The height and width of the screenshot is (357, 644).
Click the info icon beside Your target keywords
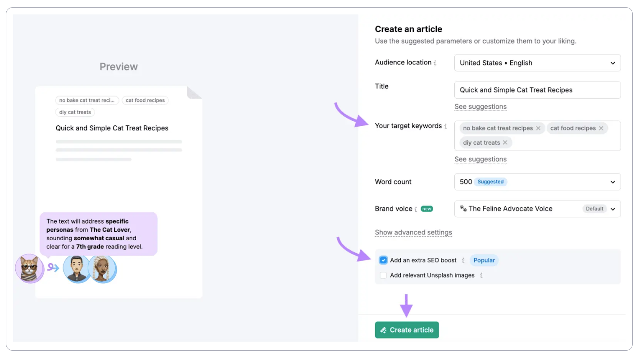pos(446,126)
